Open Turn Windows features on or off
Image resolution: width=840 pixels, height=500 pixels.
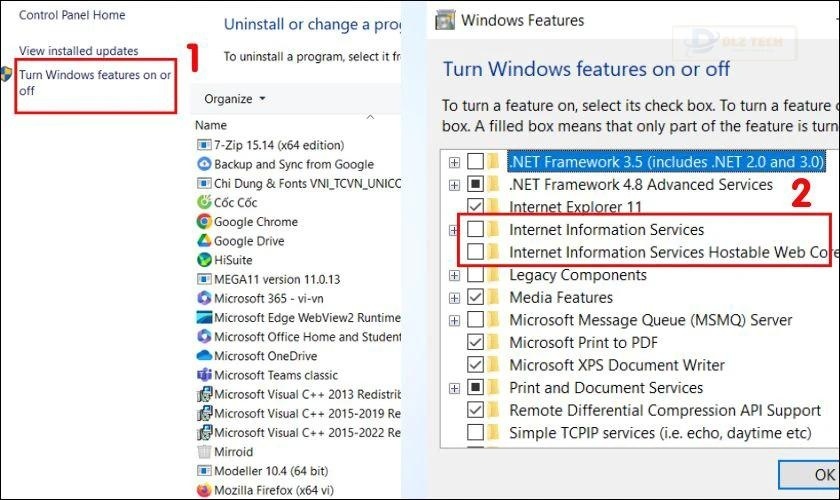click(95, 83)
